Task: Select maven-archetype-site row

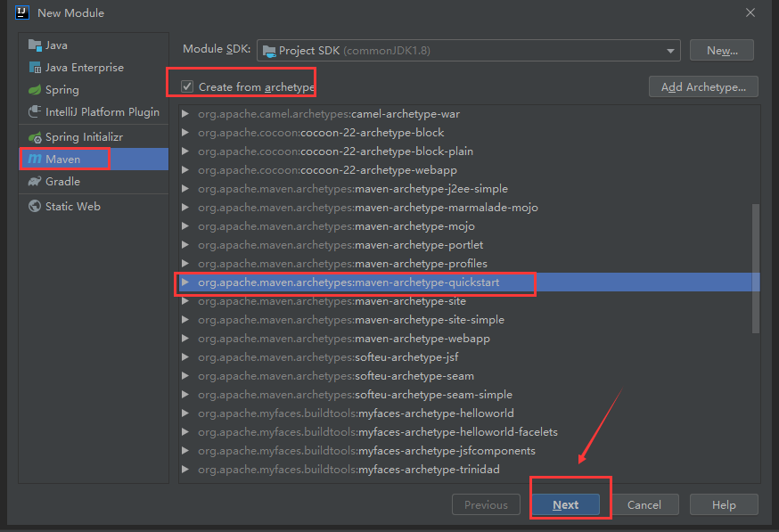Action: click(470, 301)
